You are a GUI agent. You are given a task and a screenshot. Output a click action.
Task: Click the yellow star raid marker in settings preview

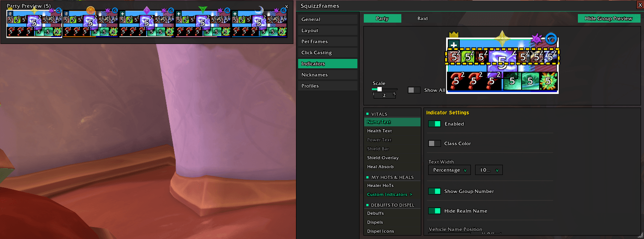(x=502, y=38)
